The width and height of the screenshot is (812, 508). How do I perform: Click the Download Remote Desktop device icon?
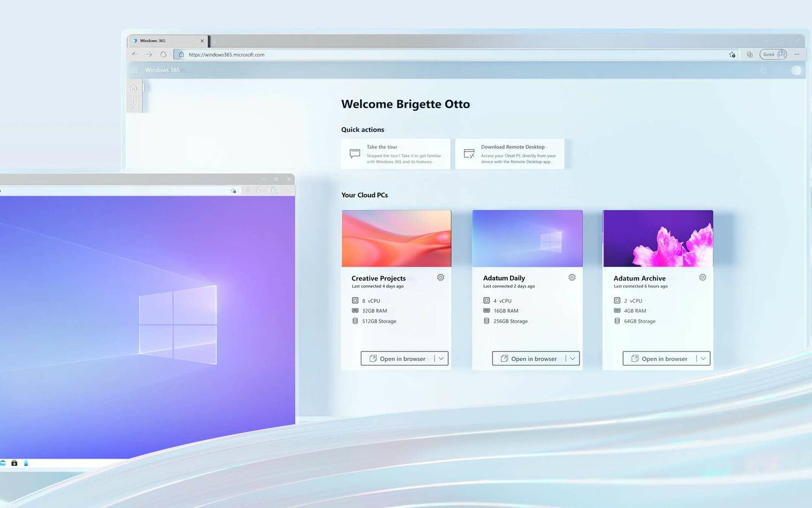pos(469,154)
